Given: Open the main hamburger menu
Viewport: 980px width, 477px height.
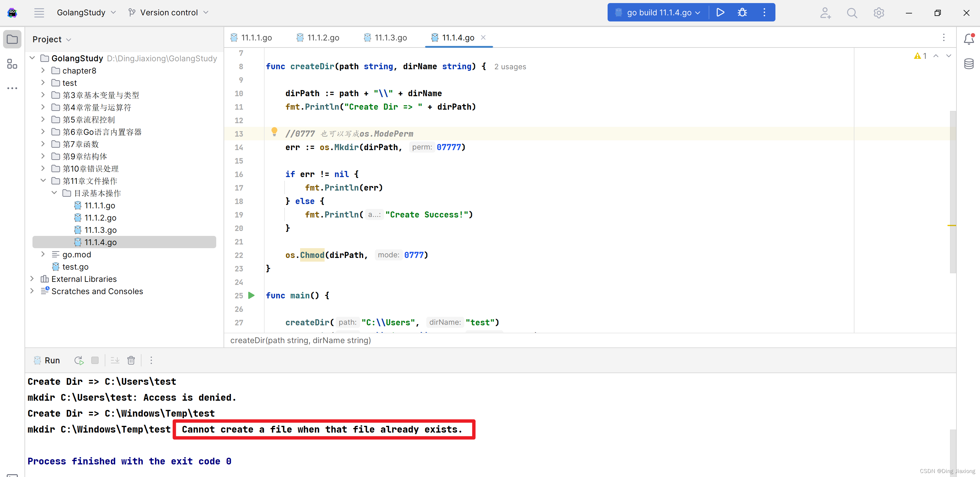Looking at the screenshot, I should (x=39, y=13).
